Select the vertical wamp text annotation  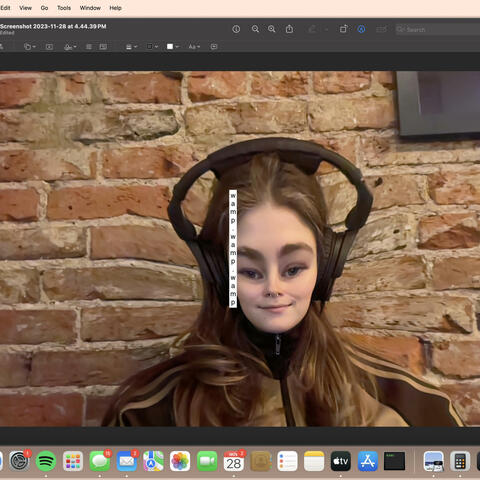tap(233, 249)
